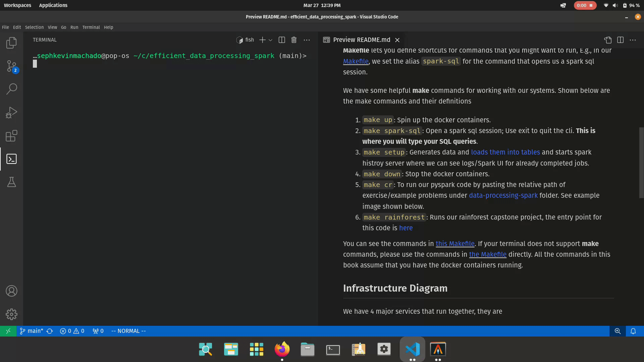
Task: Launch Firefox from the dock
Action: pos(282,349)
